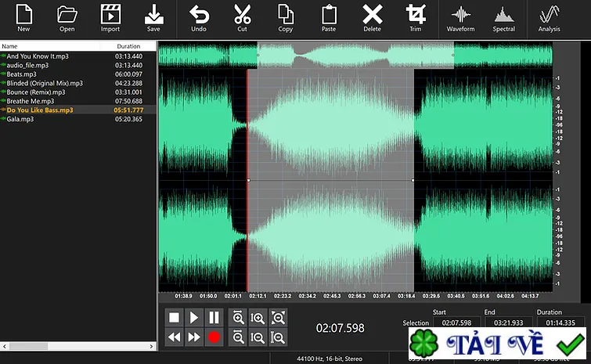Open the Analysis tool
The width and height of the screenshot is (591, 364).
550,18
